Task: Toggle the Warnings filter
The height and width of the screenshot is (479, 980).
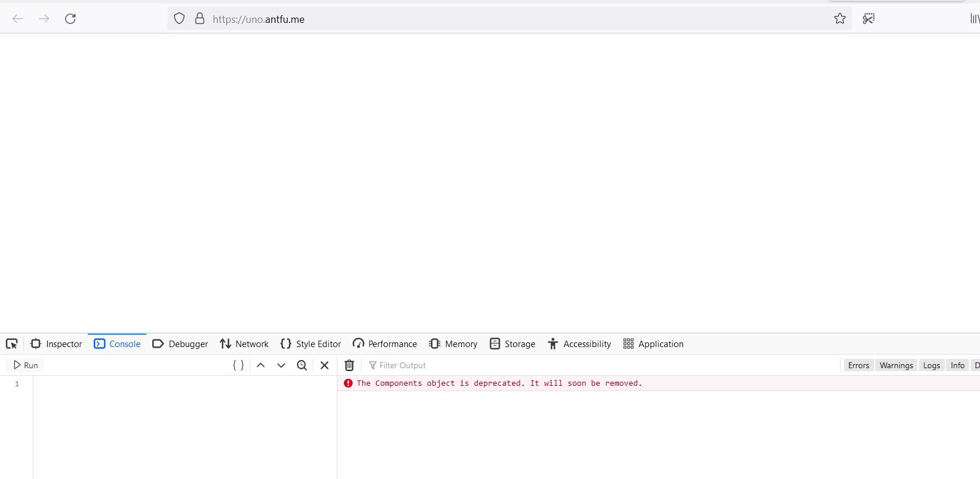Action: coord(896,365)
